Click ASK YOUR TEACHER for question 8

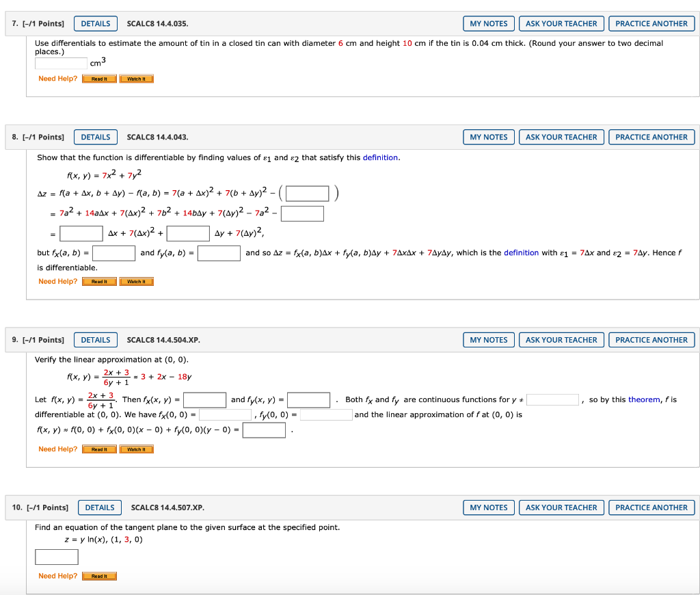pyautogui.click(x=561, y=137)
